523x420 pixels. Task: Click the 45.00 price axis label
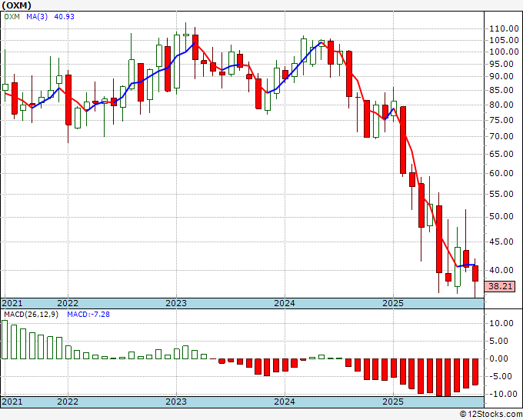tap(501, 242)
